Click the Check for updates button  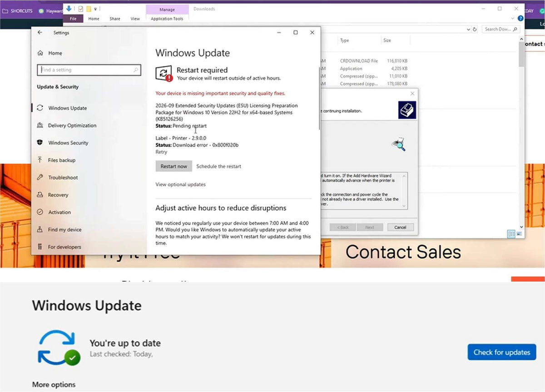click(x=502, y=352)
